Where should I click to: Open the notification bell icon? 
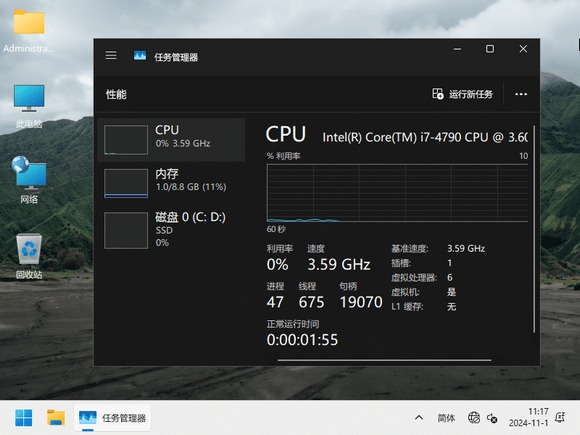tap(560, 418)
